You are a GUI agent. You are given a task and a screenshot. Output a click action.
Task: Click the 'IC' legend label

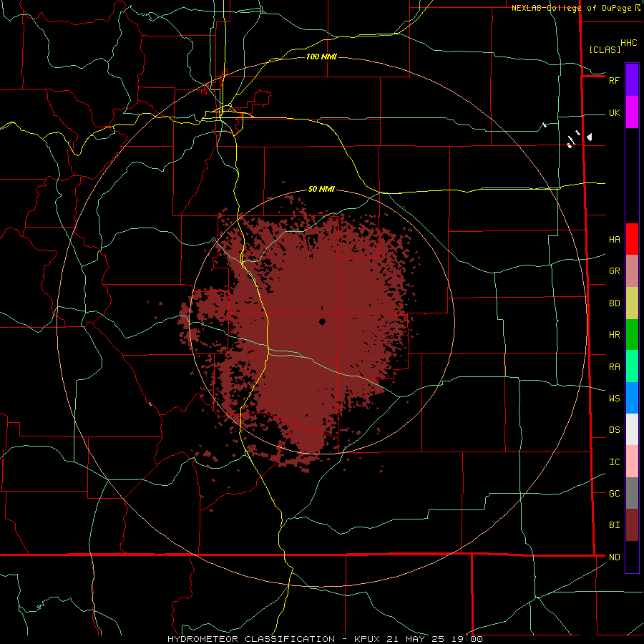(614, 462)
